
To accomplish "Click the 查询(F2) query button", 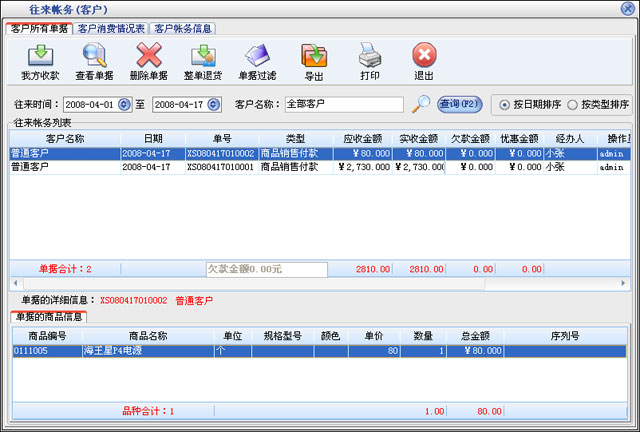I will (460, 104).
